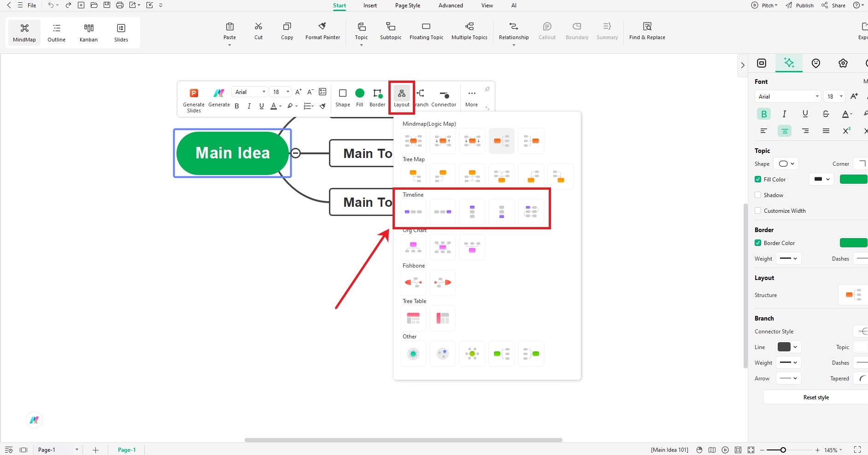The height and width of the screenshot is (455, 868).
Task: Open Arial font dropdown in floating toolbar
Action: (x=249, y=92)
